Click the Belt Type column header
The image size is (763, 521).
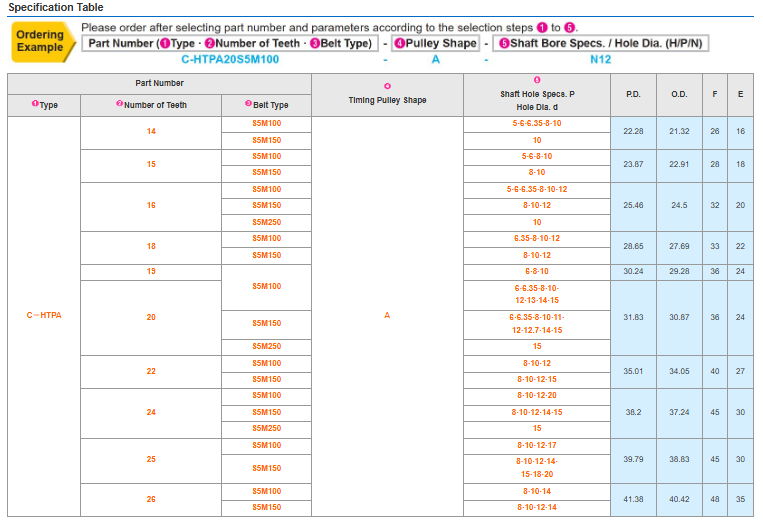(x=266, y=105)
